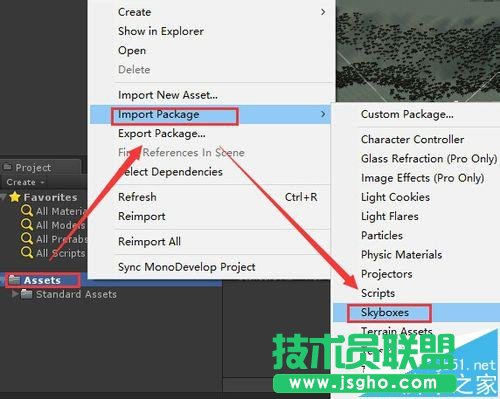The image size is (500, 399).
Task: Click the Standard Assets folder icon
Action: point(27,294)
